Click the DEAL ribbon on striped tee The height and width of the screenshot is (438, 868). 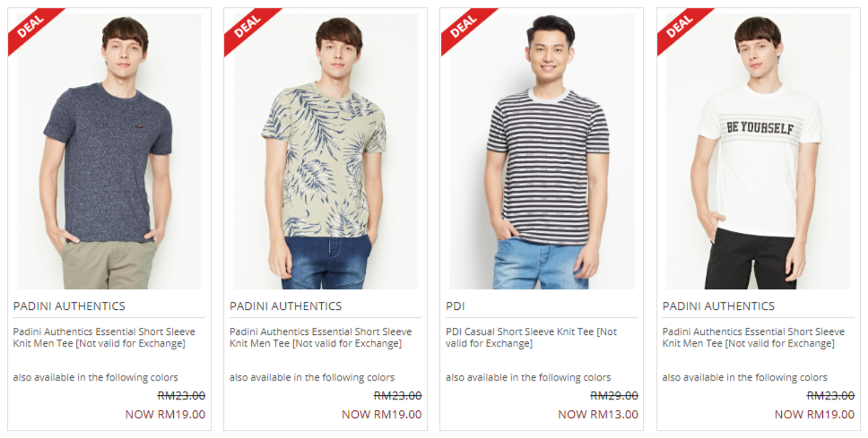[464, 28]
